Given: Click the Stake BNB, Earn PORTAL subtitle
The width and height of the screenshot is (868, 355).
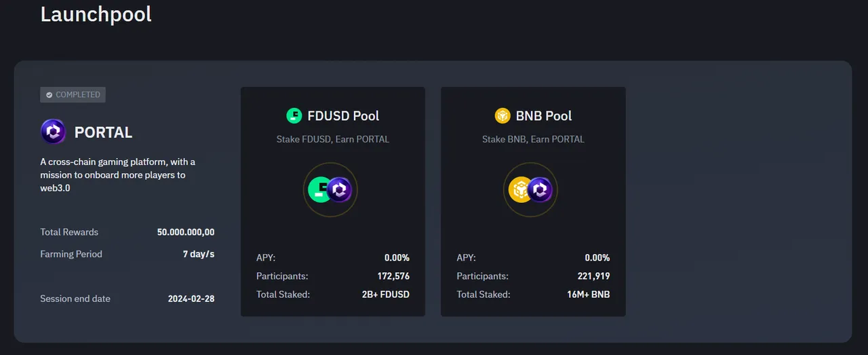Looking at the screenshot, I should click(x=533, y=139).
